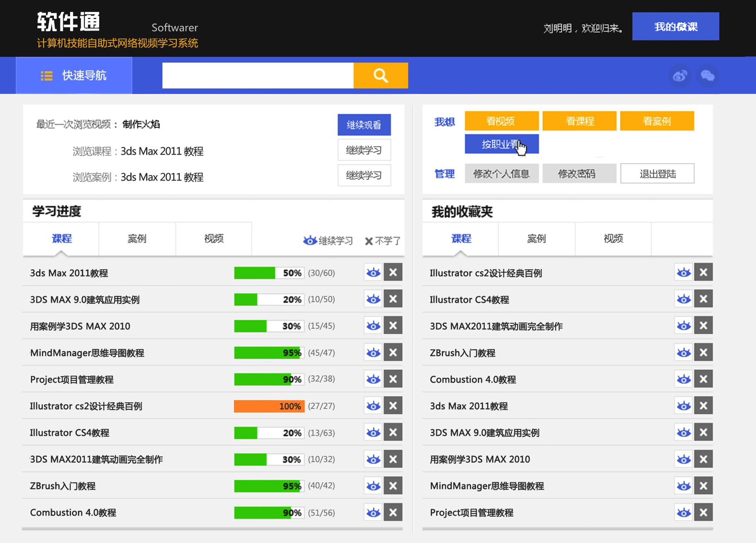Click the 看案例 orange button
The height and width of the screenshot is (543, 756).
[x=657, y=121]
